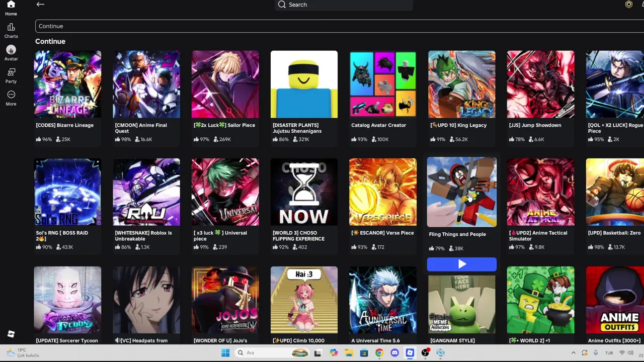Open Catalog Avatar Creator thumbnail
Image resolution: width=644 pixels, height=362 pixels.
383,84
